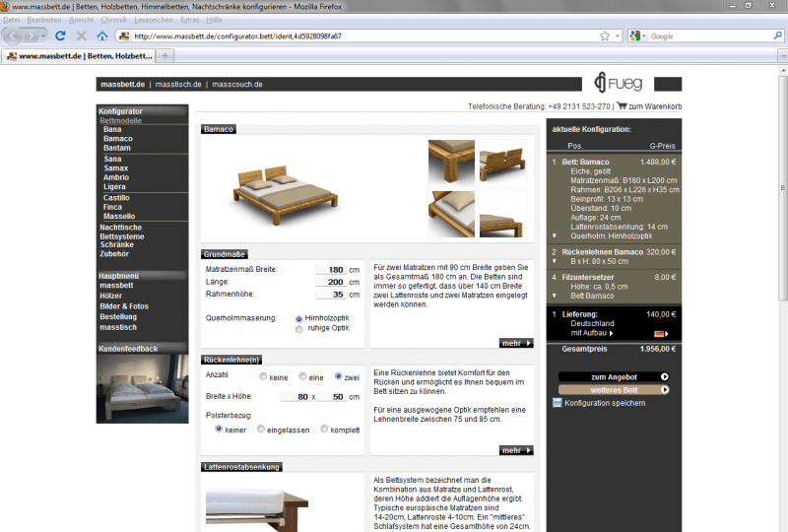
Task: Click the search magnifier icon
Action: 777,35
